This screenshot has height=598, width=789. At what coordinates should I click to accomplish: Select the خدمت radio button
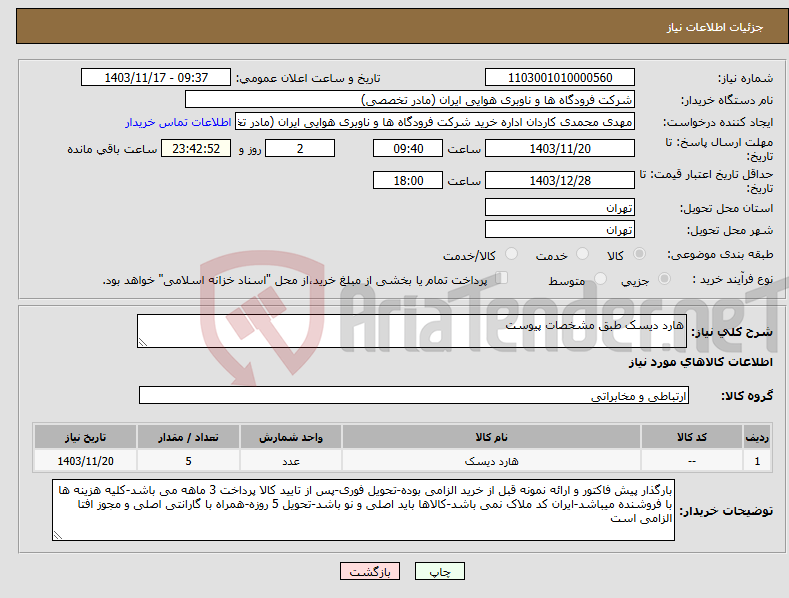point(582,254)
